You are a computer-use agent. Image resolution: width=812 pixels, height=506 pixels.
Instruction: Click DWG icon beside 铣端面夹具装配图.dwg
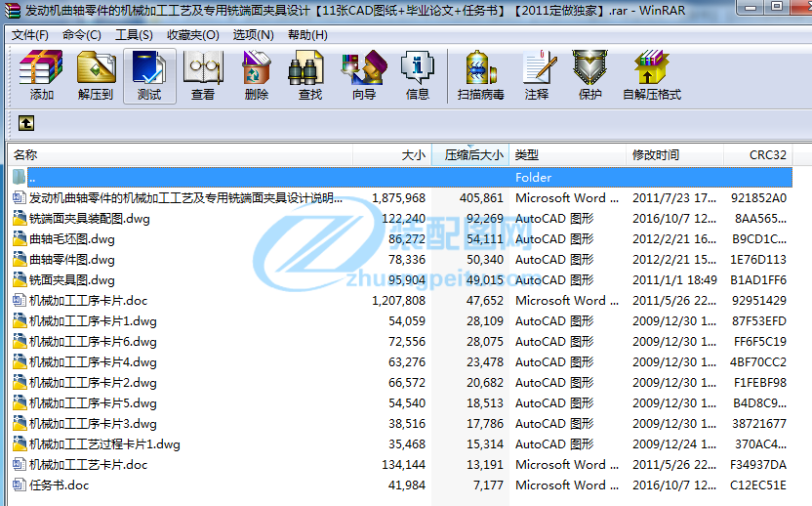(20, 218)
